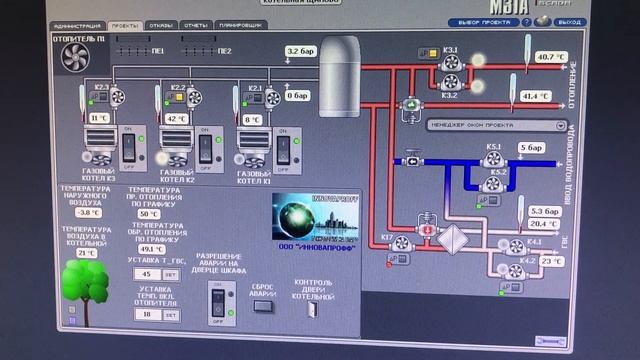Click the 20.4 °C hot water temperature
640x360 pixels.
click(x=543, y=224)
